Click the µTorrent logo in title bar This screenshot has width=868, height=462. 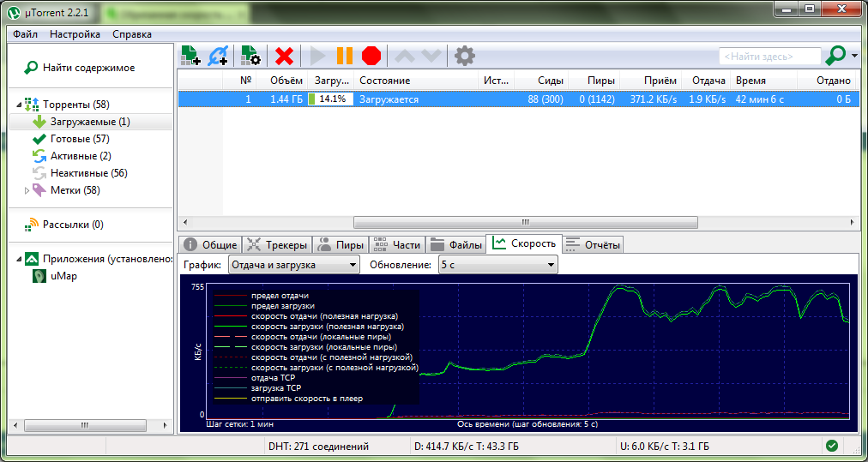[14, 11]
